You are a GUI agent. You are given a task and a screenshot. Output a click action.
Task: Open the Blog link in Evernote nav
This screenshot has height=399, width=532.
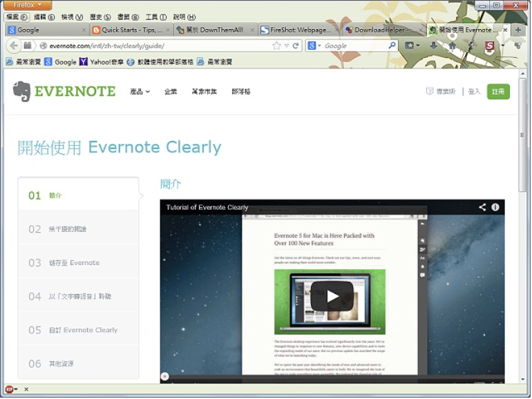click(241, 92)
